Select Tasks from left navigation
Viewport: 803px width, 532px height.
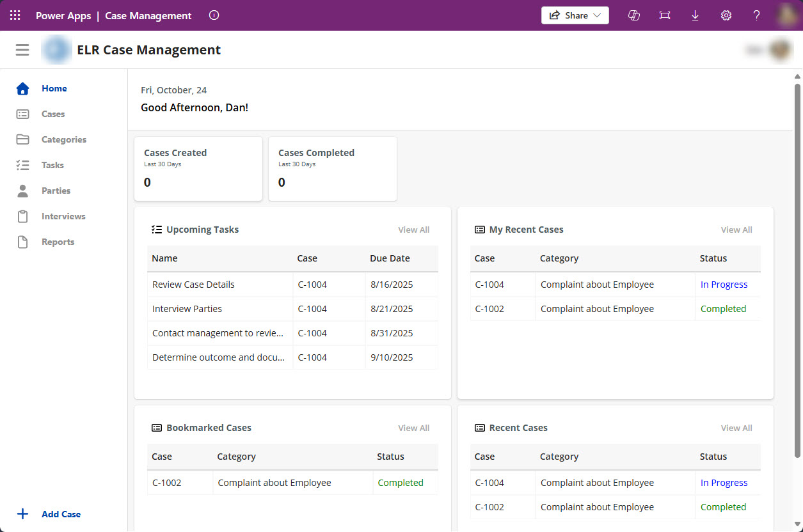point(52,165)
